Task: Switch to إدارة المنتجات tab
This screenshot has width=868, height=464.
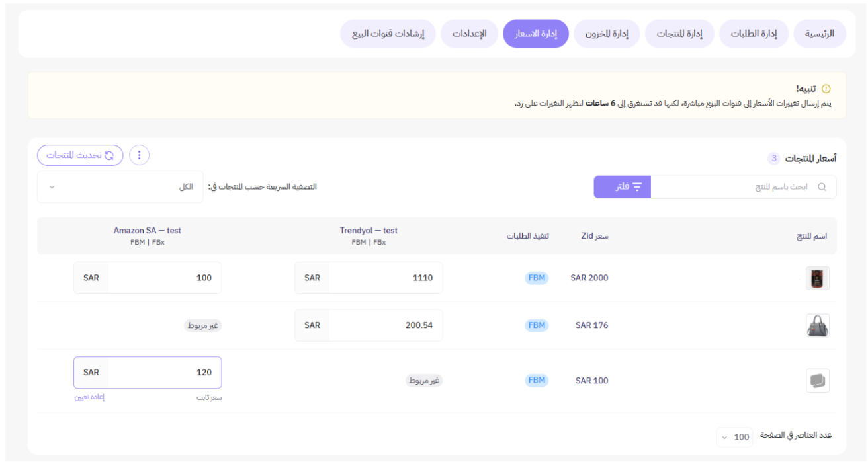Action: tap(679, 34)
